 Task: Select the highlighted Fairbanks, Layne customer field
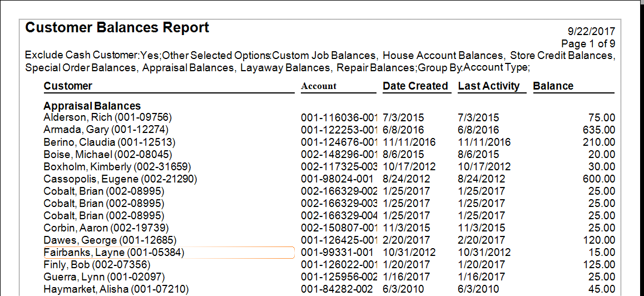tap(169, 253)
